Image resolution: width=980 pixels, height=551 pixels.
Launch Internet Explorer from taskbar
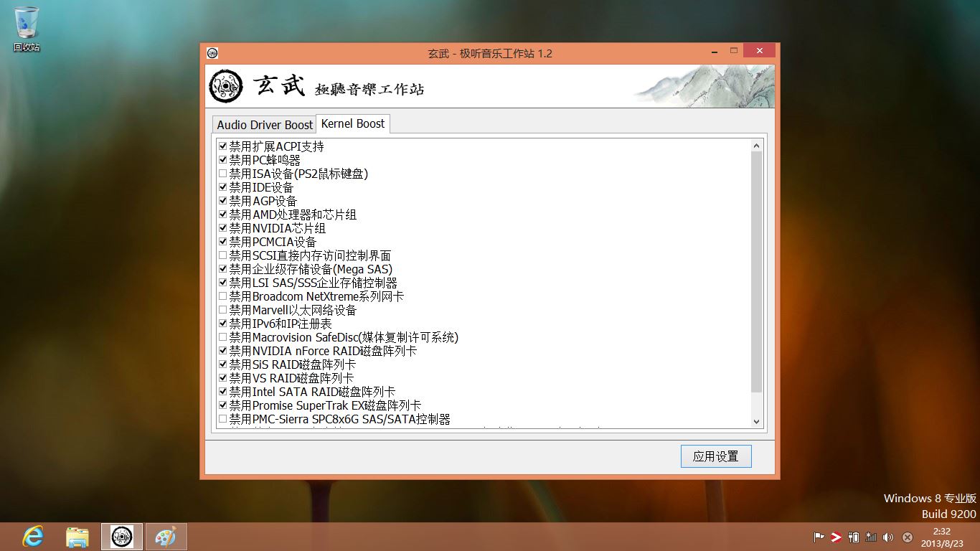tap(33, 536)
